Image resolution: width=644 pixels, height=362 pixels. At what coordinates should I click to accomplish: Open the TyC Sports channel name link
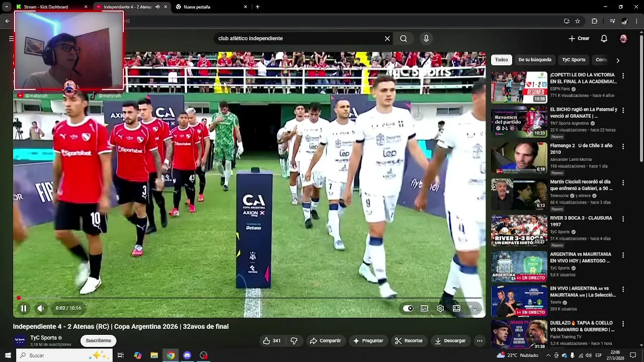pyautogui.click(x=43, y=338)
